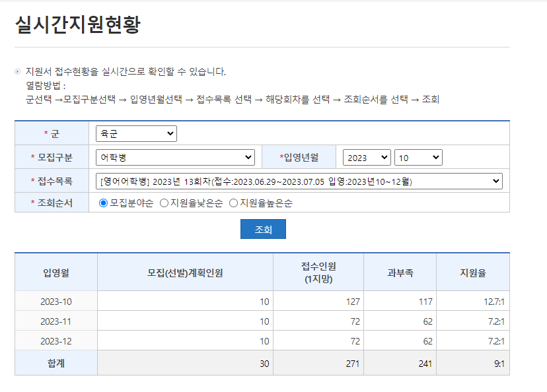Click the 127 접수인원 value
This screenshot has width=547, height=392.
(x=353, y=302)
